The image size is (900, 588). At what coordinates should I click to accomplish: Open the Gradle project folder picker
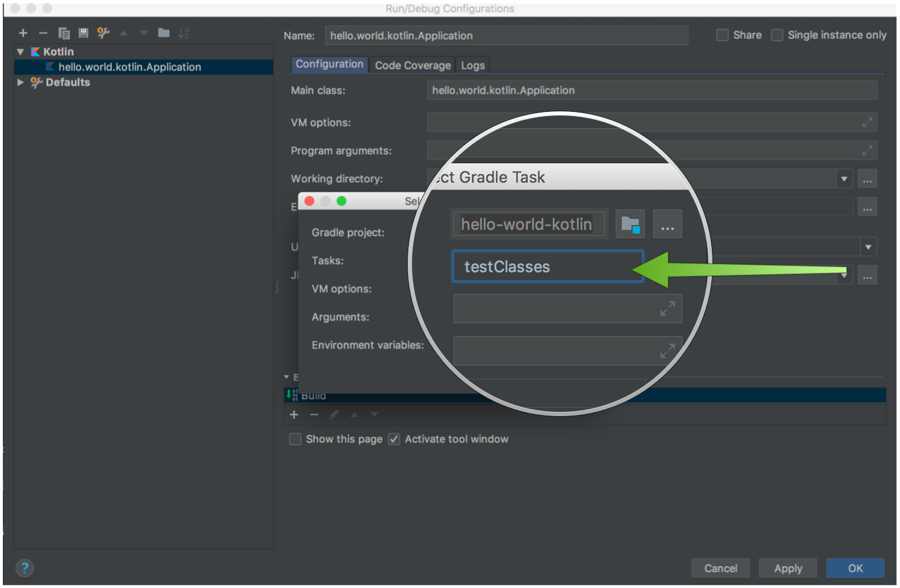(x=630, y=224)
